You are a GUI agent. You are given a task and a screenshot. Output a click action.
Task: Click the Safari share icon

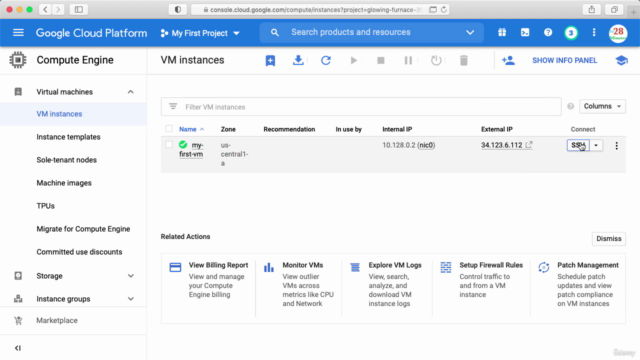click(591, 9)
